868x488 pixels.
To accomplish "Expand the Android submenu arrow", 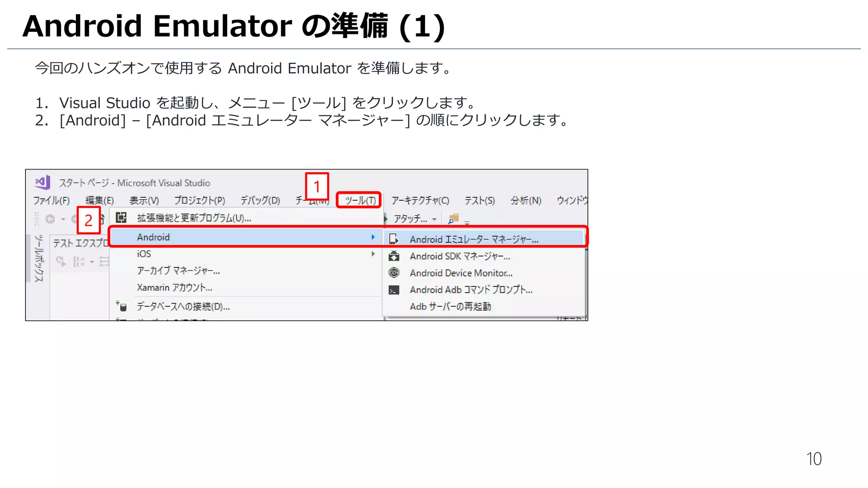I will pyautogui.click(x=373, y=237).
